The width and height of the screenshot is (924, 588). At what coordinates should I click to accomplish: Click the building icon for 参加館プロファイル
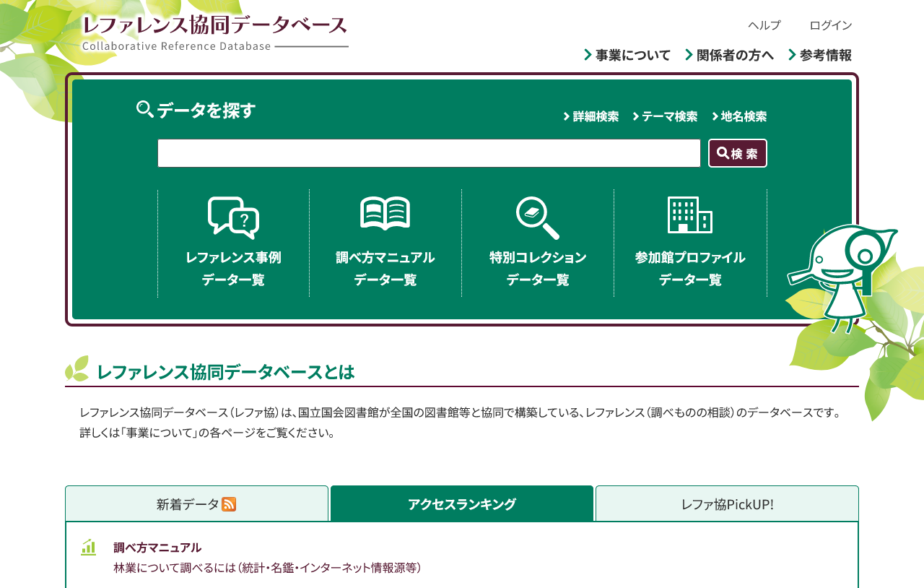690,215
